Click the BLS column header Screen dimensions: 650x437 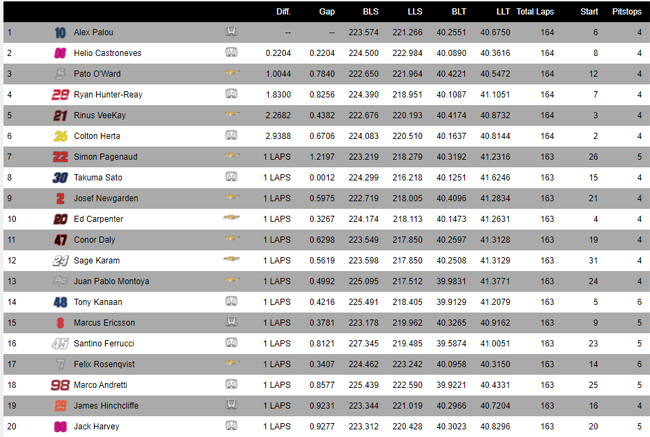(x=371, y=12)
